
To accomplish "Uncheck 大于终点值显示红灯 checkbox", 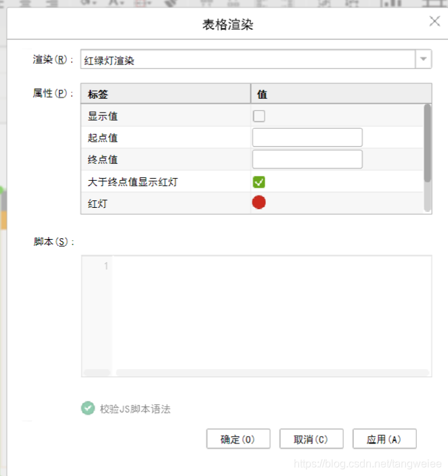I will (259, 182).
